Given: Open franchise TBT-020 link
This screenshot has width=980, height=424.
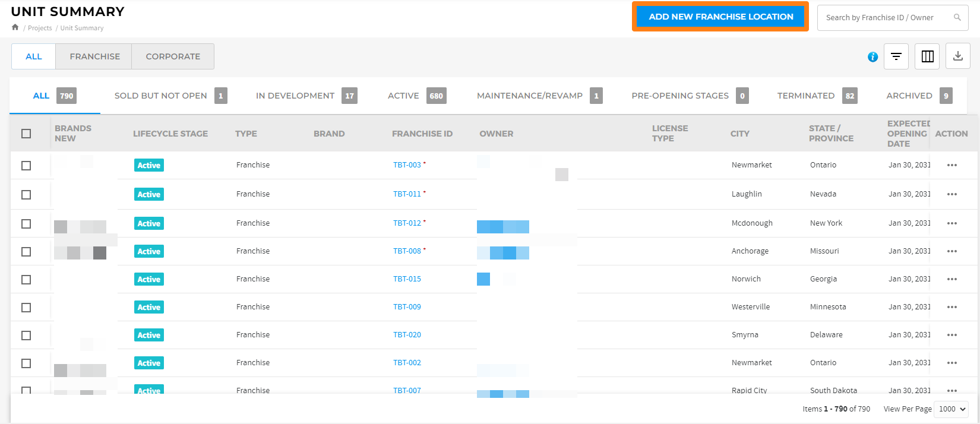Looking at the screenshot, I should (407, 335).
